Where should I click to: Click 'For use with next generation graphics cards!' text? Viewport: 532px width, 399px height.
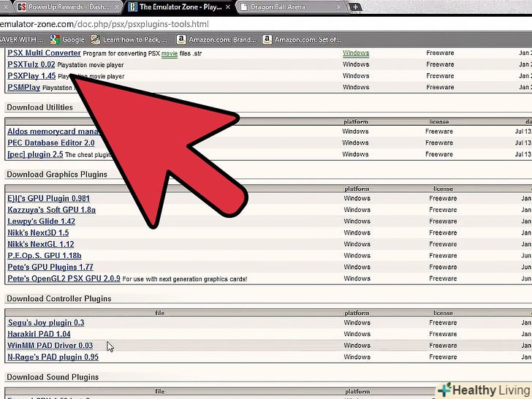tap(185, 279)
